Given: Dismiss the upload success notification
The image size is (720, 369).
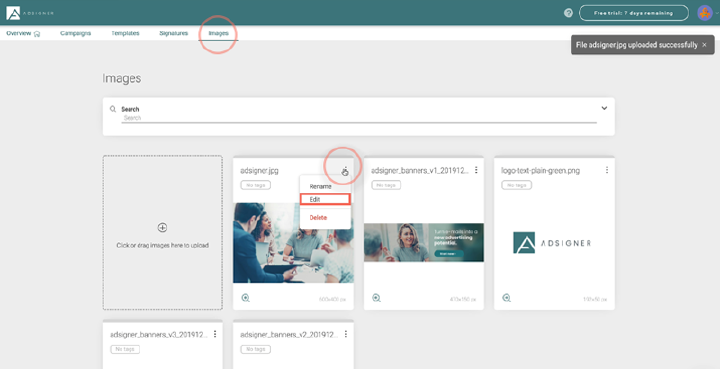Looking at the screenshot, I should (704, 45).
